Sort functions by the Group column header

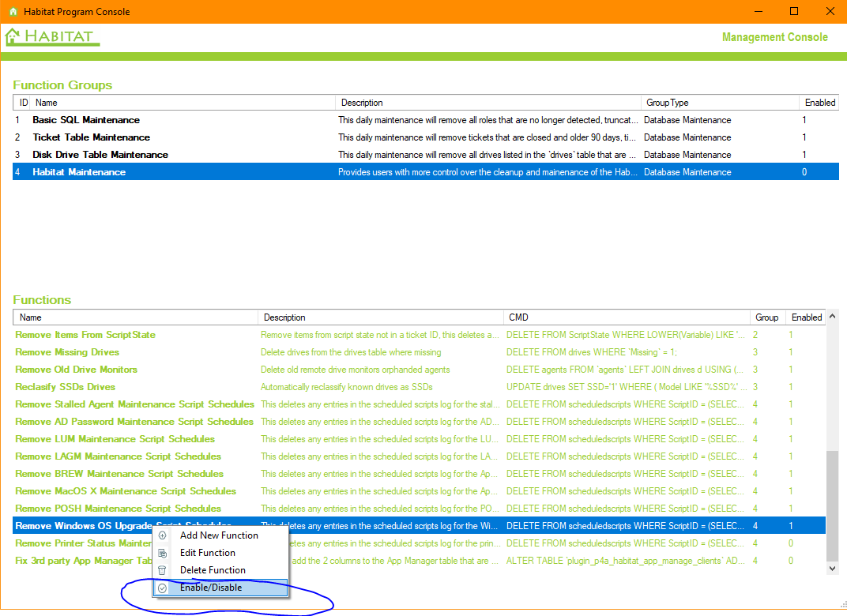[766, 317]
